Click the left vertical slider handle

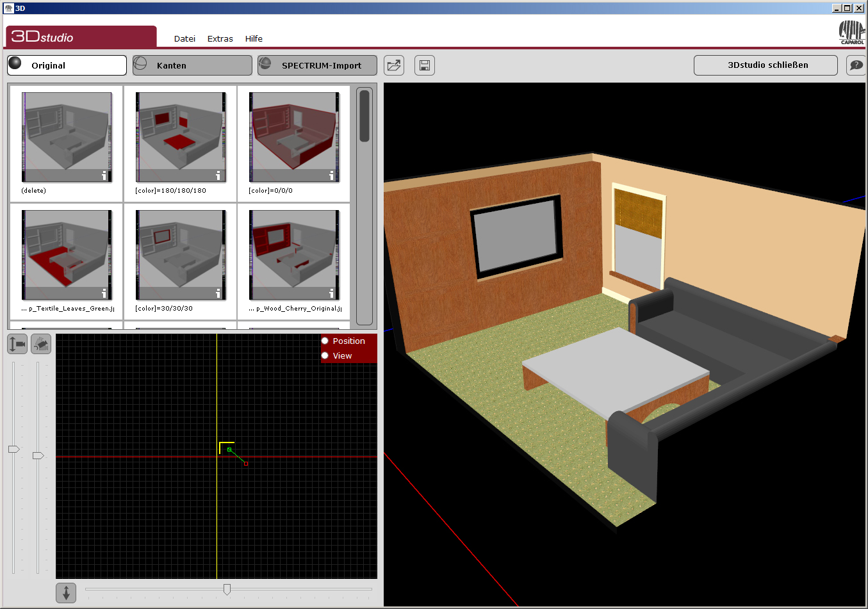click(x=13, y=449)
